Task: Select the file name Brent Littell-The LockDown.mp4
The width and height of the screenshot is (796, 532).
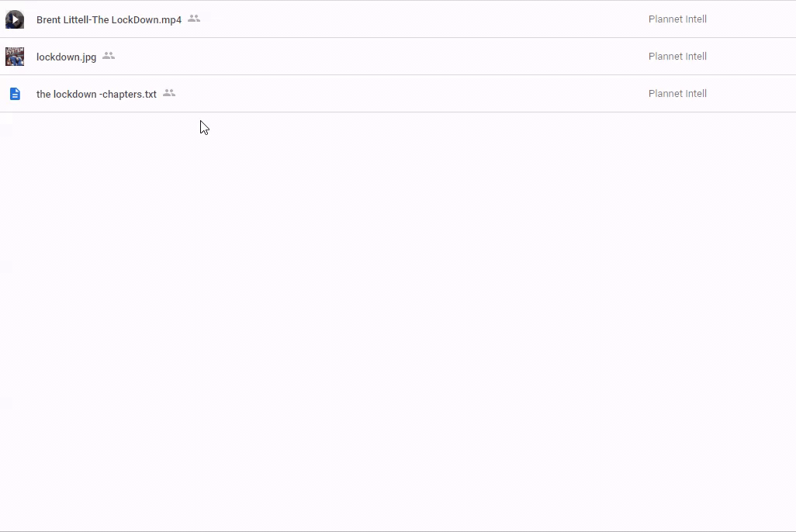Action: click(109, 19)
